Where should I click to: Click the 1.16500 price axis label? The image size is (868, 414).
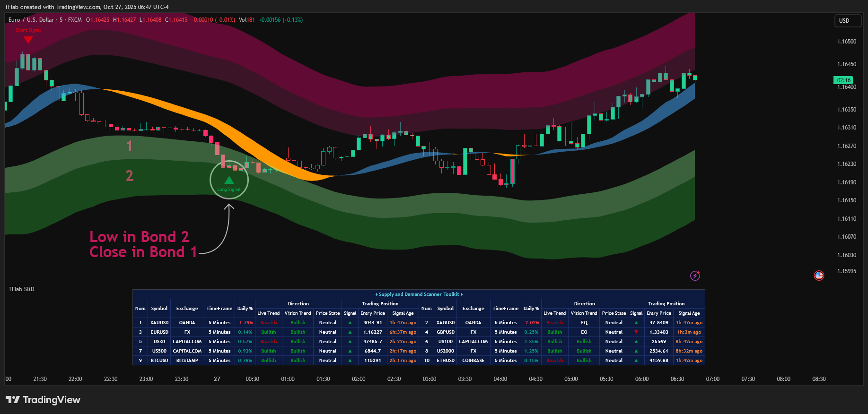(x=847, y=42)
